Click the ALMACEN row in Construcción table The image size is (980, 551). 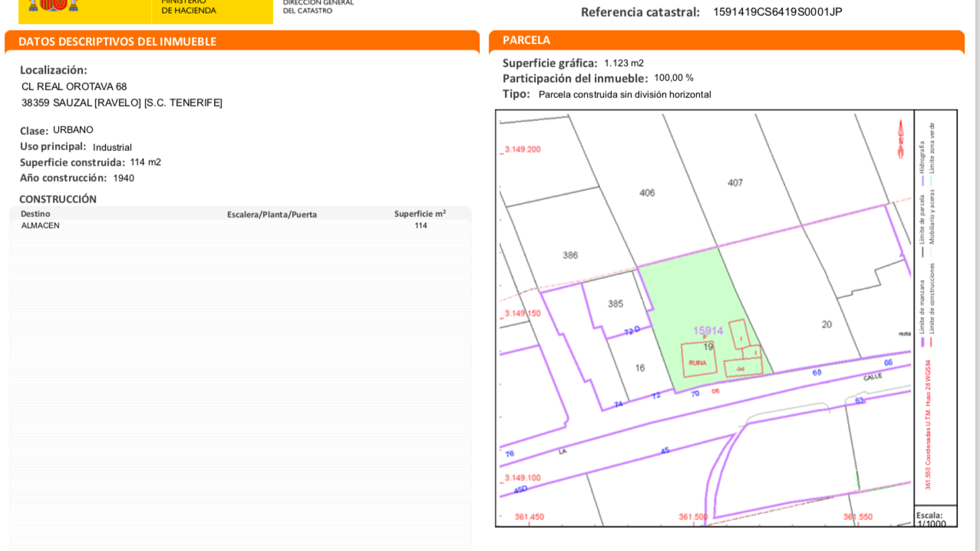(40, 226)
